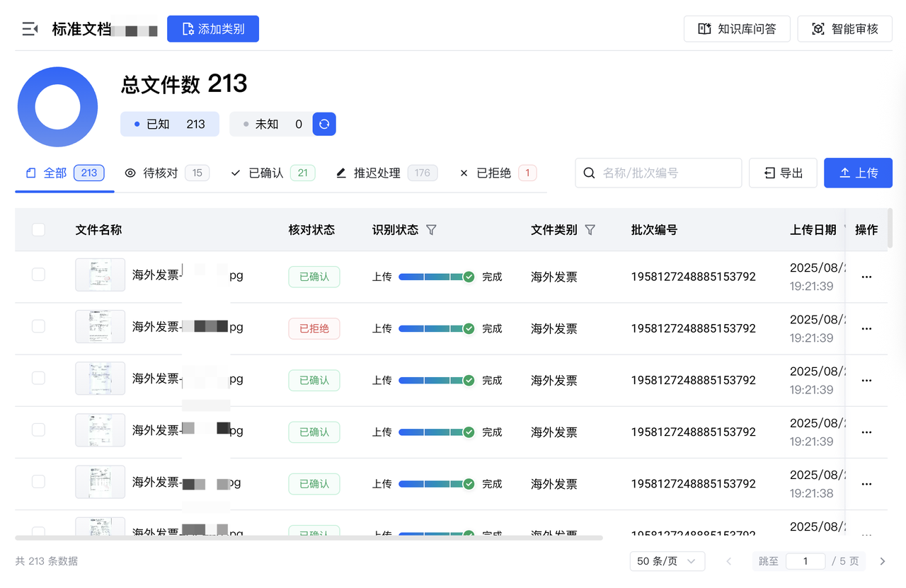Open the ⋯ actions menu of the 19:21:38 row
The height and width of the screenshot is (588, 906).
866,483
